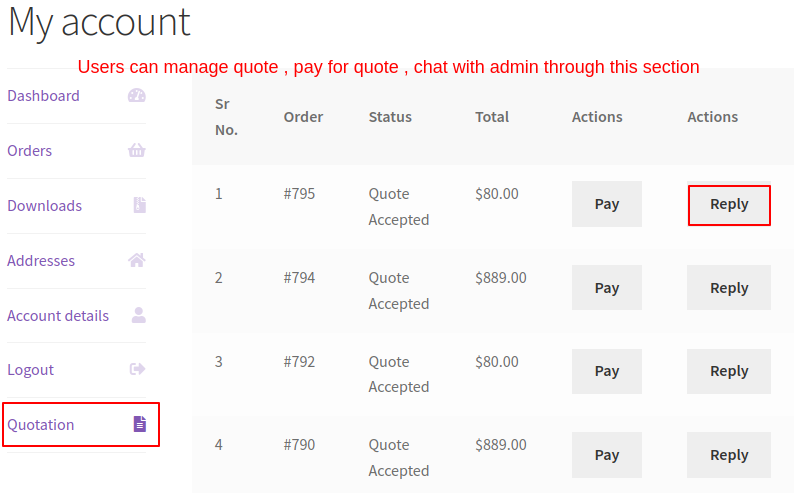
Task: Go to Downloads section
Action: pos(45,206)
